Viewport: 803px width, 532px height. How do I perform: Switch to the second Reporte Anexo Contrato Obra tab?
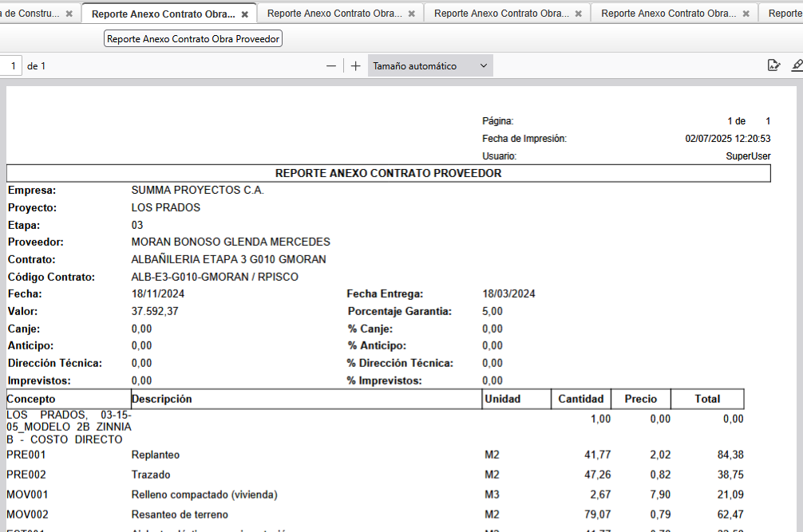coord(334,14)
